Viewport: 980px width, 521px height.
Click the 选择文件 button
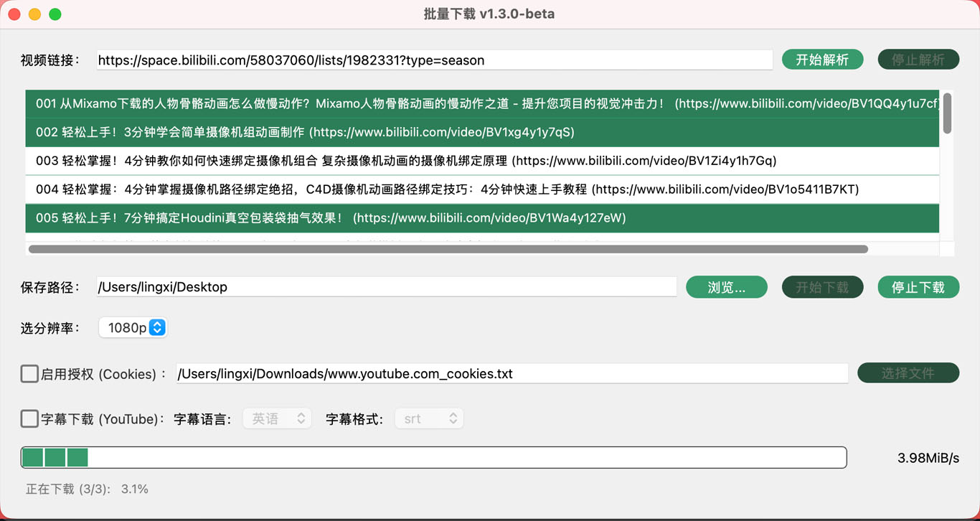pyautogui.click(x=908, y=373)
